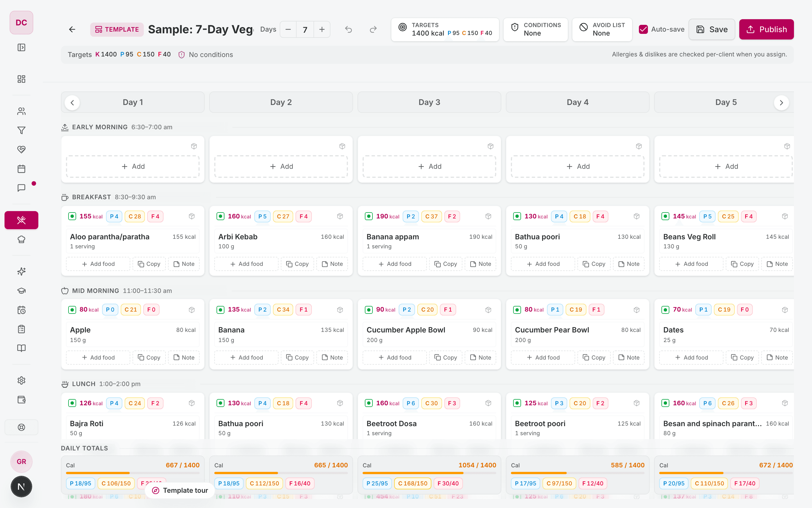The image size is (812, 508).
Task: Click the cube icon on Arbi Kebab card
Action: (x=340, y=216)
